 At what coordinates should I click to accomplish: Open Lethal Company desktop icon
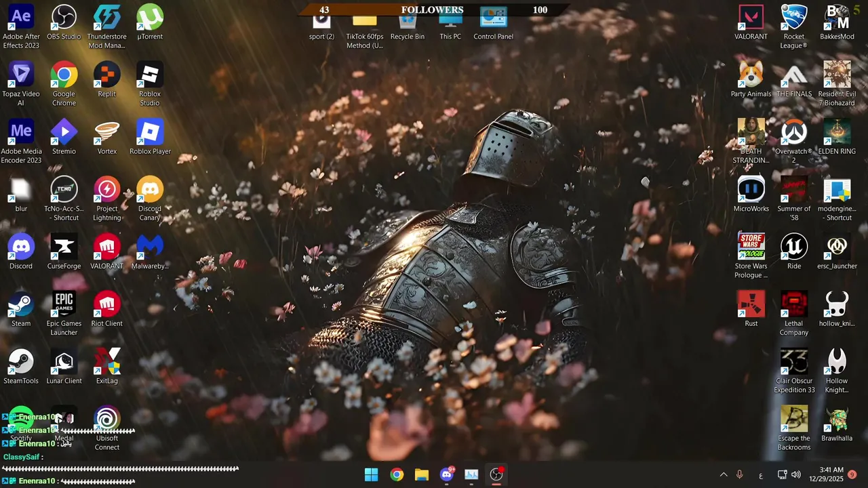[794, 314]
